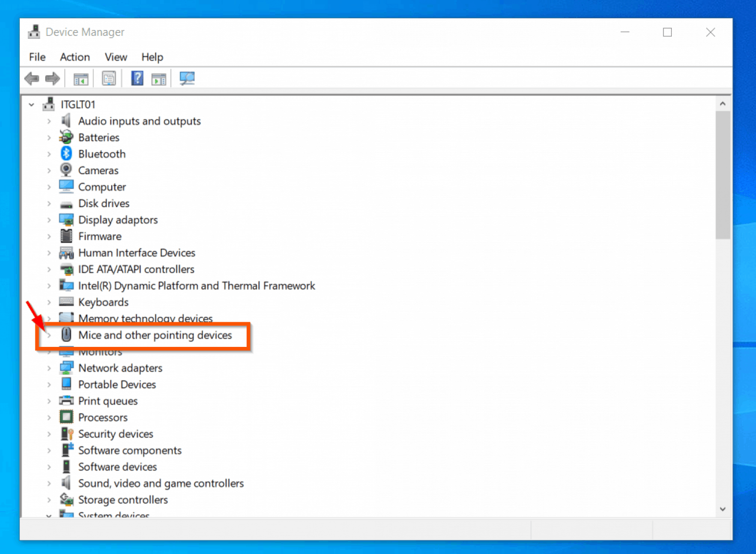Select the Network adapters category icon
The image size is (756, 554).
click(67, 368)
